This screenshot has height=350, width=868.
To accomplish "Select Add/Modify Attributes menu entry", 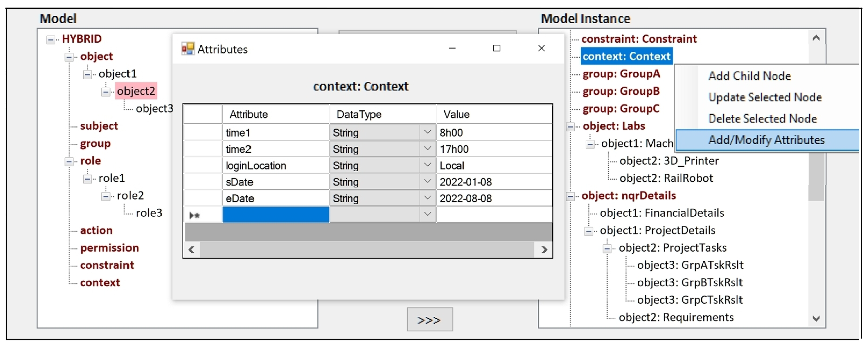I will pyautogui.click(x=766, y=140).
